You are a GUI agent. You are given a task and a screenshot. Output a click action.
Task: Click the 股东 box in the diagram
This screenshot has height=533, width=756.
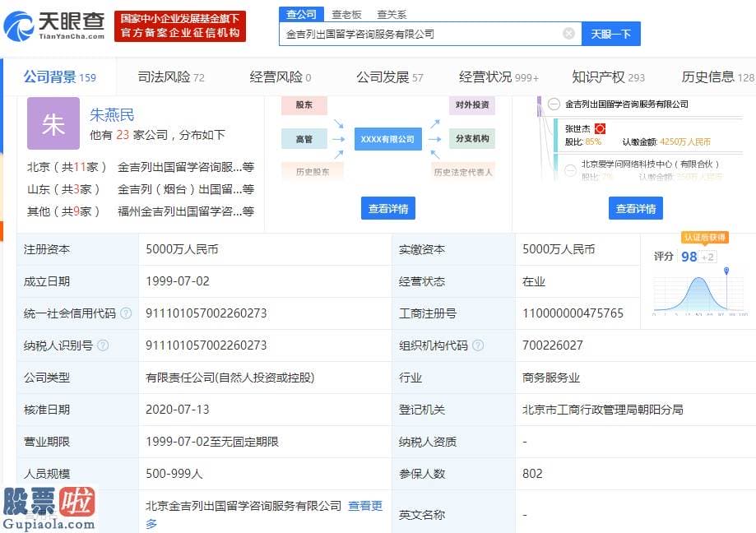point(304,104)
